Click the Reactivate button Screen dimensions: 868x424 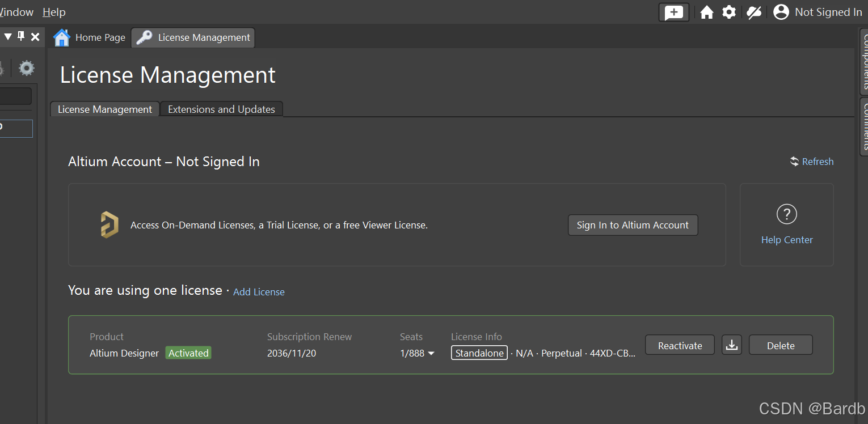(x=680, y=345)
